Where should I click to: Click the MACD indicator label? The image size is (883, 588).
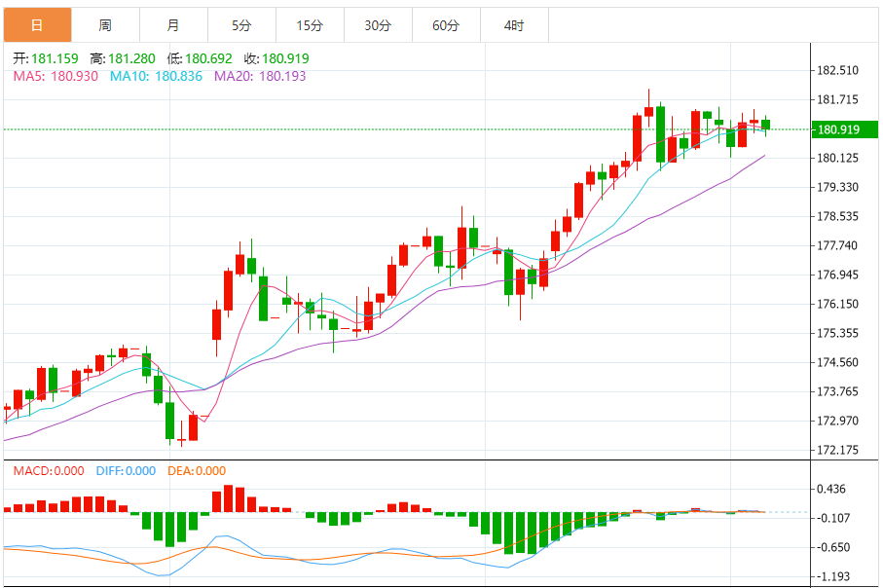click(49, 471)
